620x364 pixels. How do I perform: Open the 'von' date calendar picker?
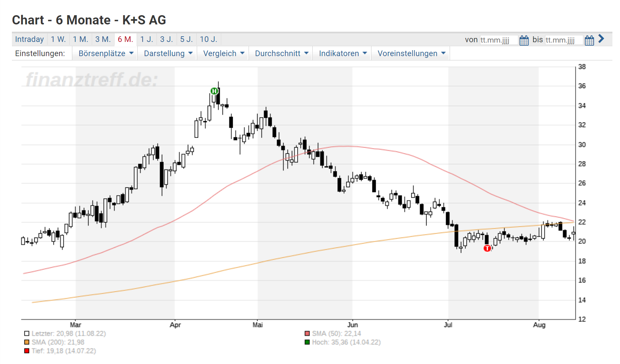coord(524,40)
